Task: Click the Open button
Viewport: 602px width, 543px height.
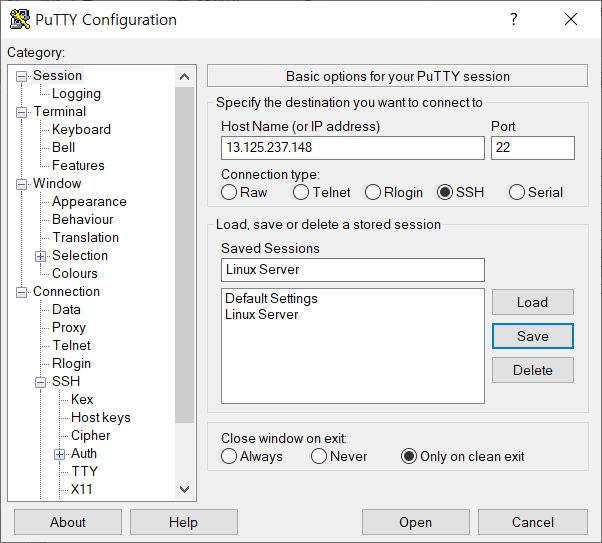Action: tap(416, 522)
